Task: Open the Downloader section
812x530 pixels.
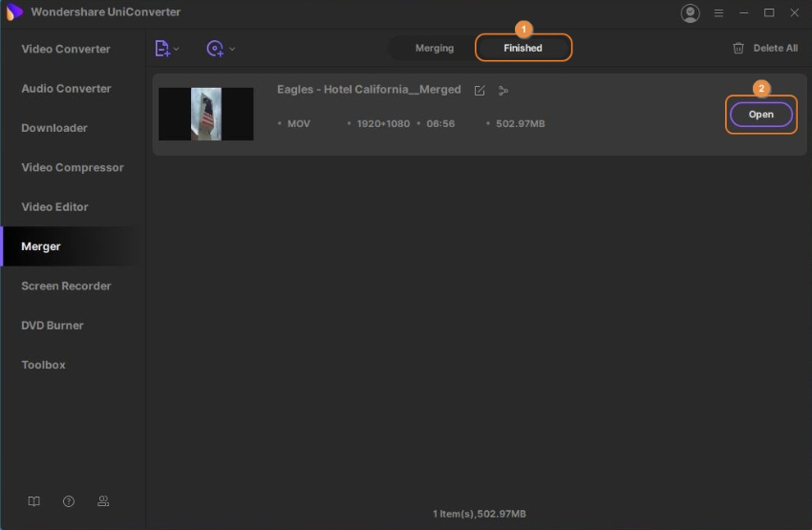Action: [54, 128]
